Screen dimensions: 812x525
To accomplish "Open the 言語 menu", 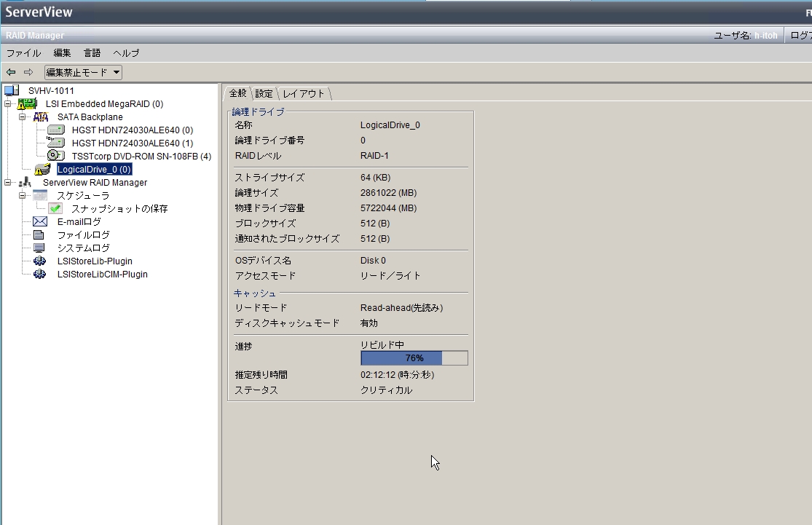I will pyautogui.click(x=92, y=53).
